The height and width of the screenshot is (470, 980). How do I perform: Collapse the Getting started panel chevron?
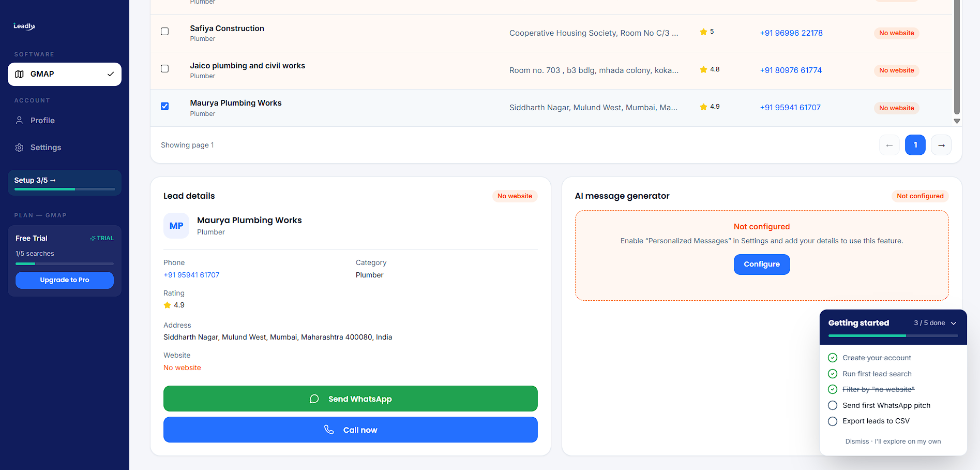click(x=954, y=323)
